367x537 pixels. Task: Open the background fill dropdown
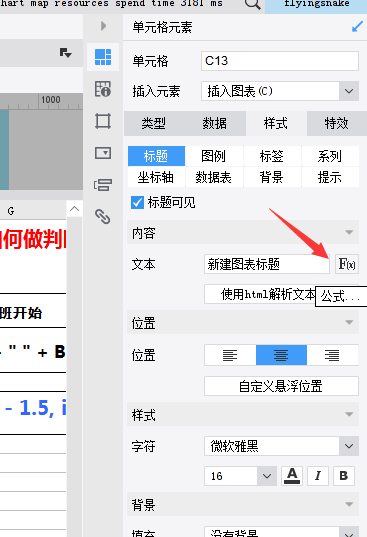(x=349, y=532)
